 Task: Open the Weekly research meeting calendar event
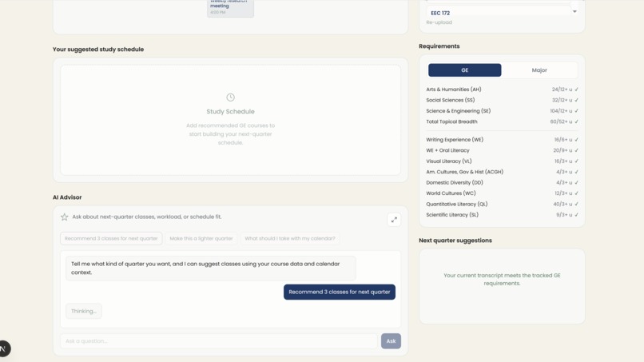pos(230,8)
